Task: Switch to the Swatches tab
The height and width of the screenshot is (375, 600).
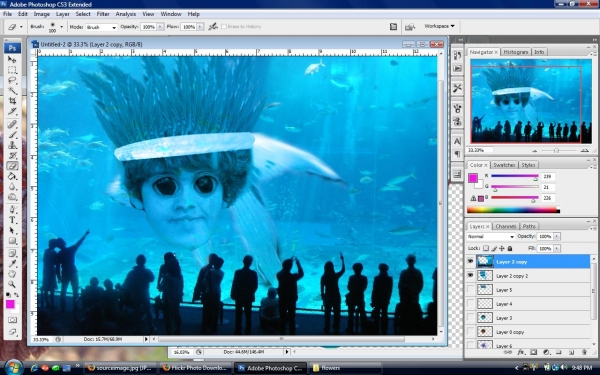Action: click(x=504, y=165)
